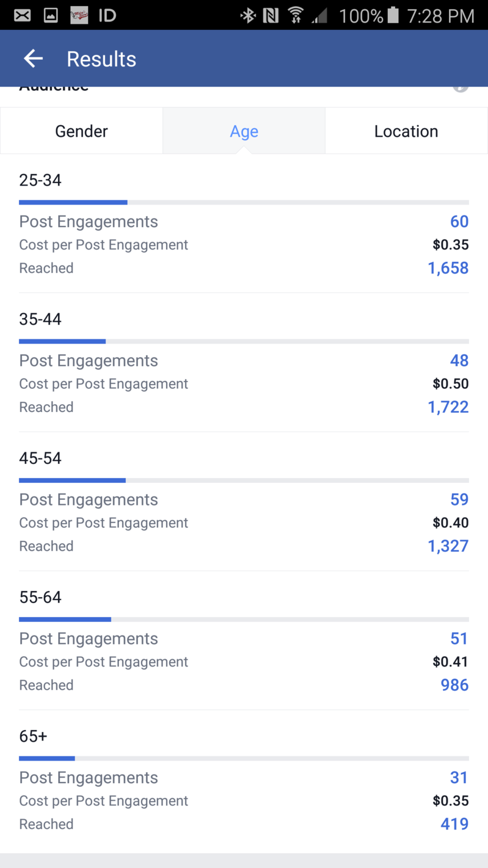Tap the 419 reached value for 65+
Image resolution: width=488 pixels, height=868 pixels.
coord(454,824)
